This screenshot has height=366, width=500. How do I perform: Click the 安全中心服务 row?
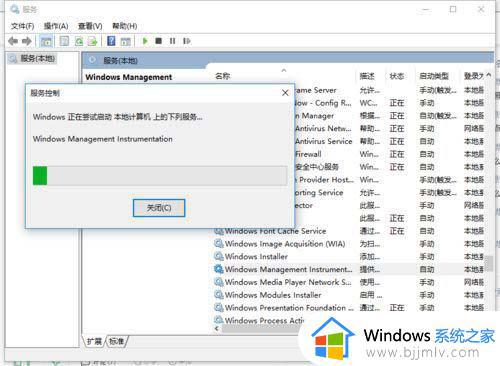(x=390, y=167)
